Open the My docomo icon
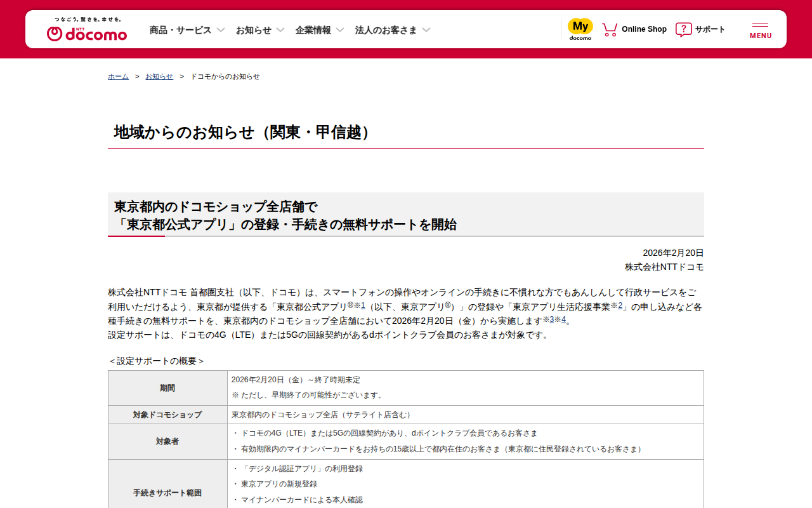This screenshot has height=508, width=812. click(580, 29)
